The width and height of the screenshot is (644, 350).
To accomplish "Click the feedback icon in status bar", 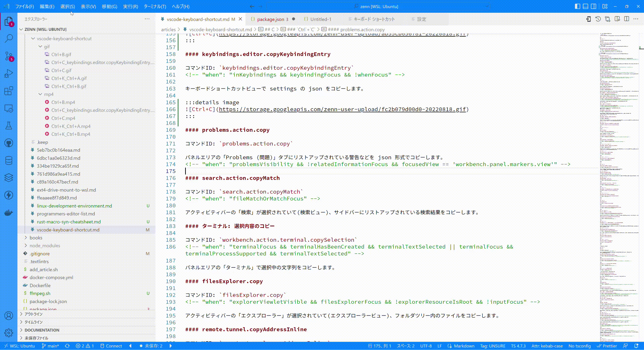I will tap(626, 346).
